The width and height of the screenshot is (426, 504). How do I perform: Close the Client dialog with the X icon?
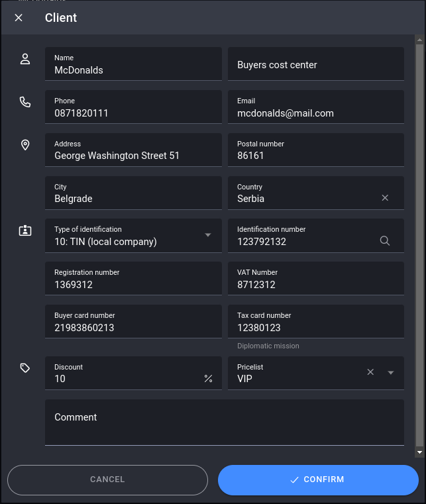coord(19,18)
